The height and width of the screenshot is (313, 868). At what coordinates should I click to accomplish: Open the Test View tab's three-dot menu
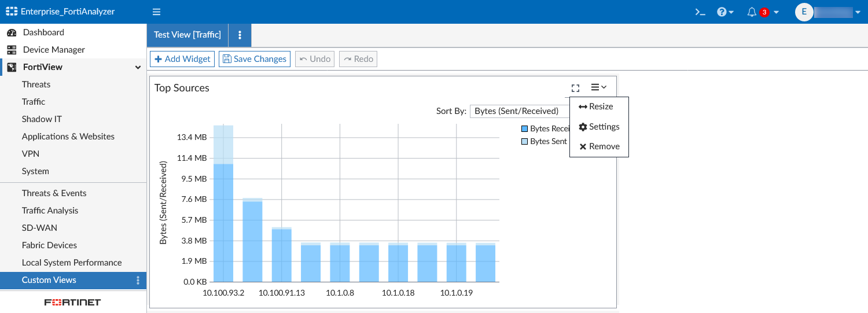point(240,35)
